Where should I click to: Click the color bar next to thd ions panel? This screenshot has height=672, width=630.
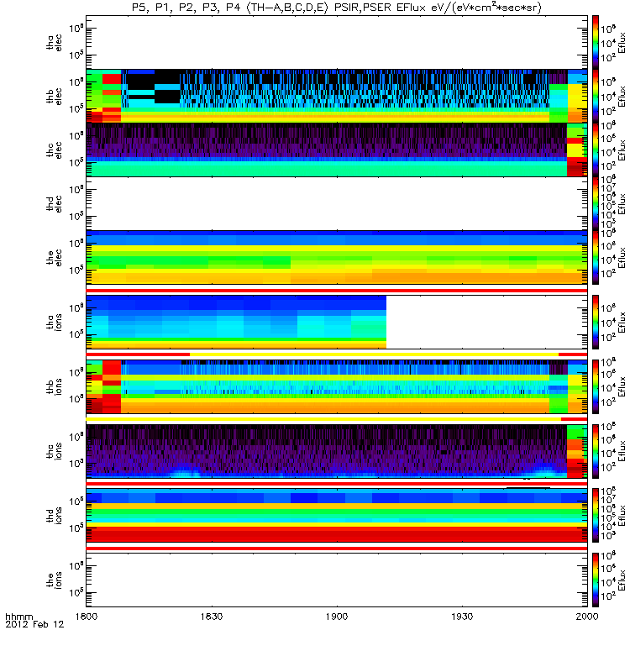click(x=596, y=516)
